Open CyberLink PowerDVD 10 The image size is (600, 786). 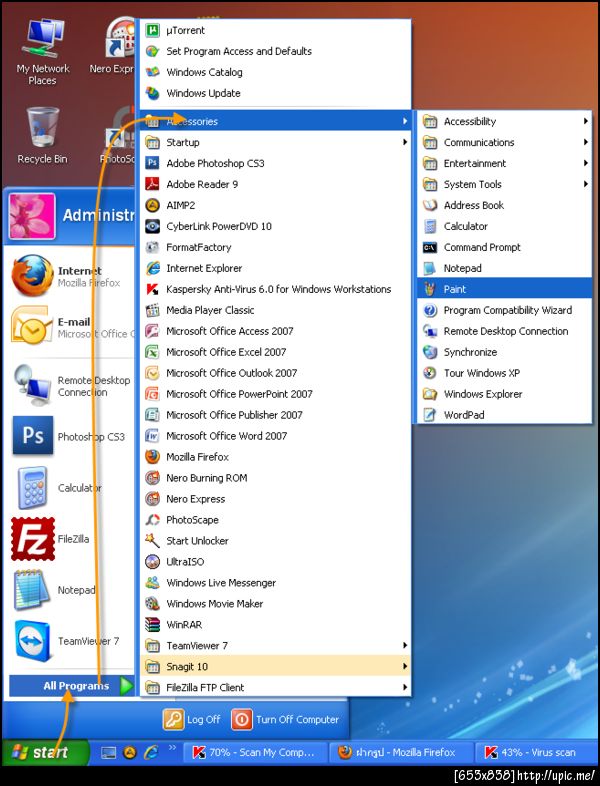(x=275, y=227)
